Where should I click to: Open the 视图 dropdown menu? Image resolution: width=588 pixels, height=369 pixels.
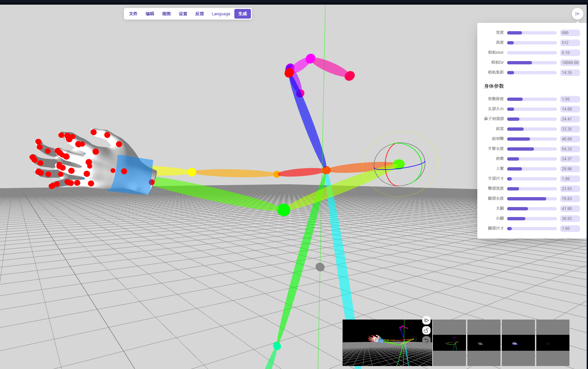click(166, 14)
